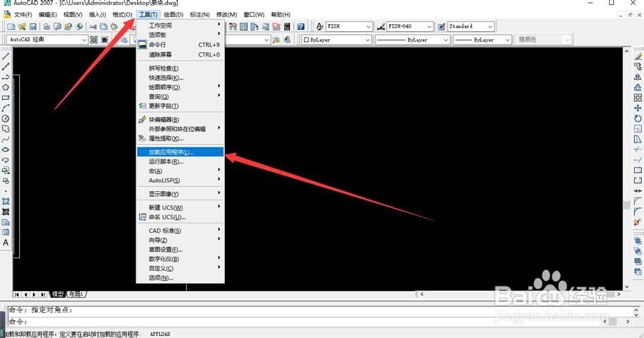Open the 文件(F) menu

point(23,15)
